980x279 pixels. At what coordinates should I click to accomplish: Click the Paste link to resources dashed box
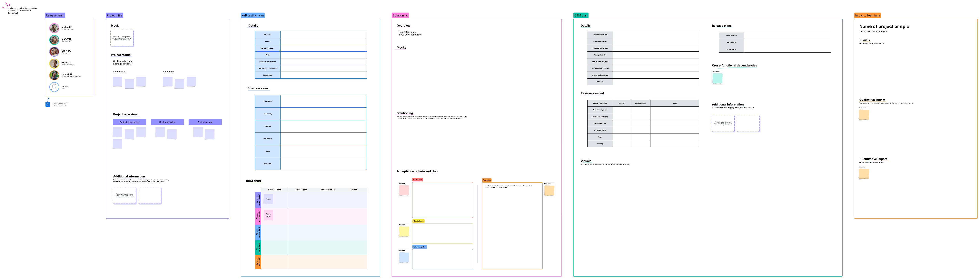pos(124,195)
